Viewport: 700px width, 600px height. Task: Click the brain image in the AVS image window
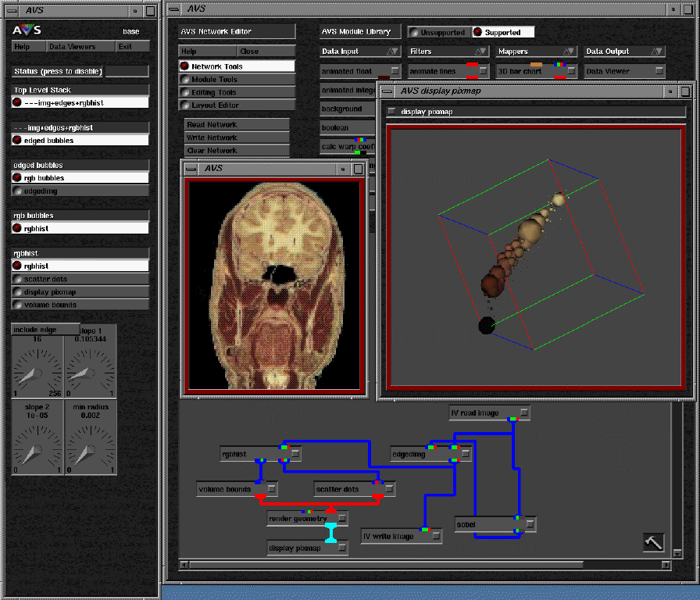[x=274, y=285]
